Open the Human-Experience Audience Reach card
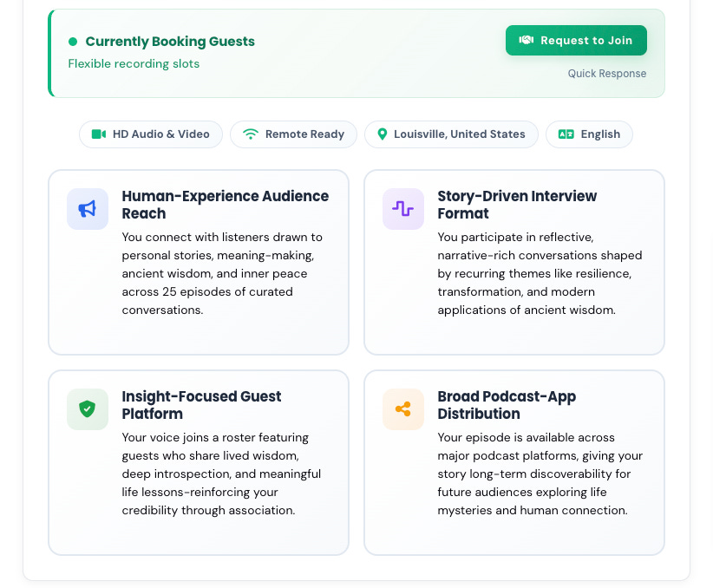The width and height of the screenshot is (713, 588). click(x=199, y=263)
